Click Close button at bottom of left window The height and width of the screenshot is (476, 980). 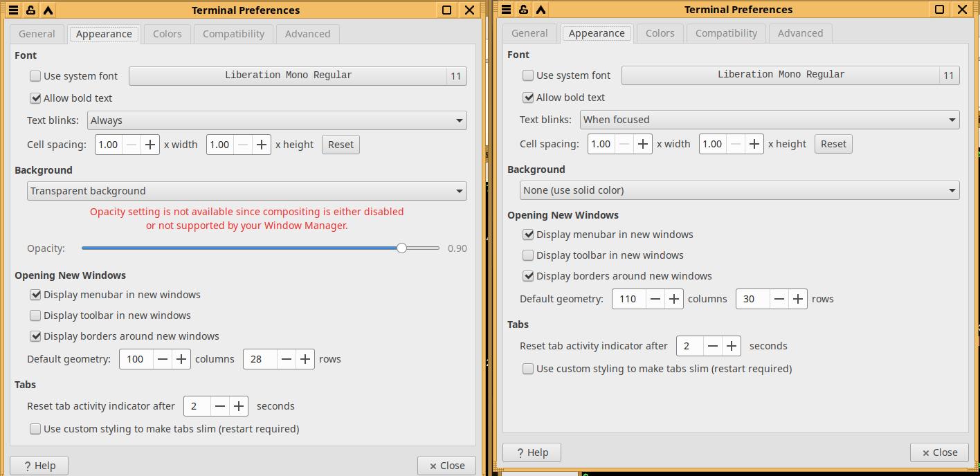tap(446, 466)
